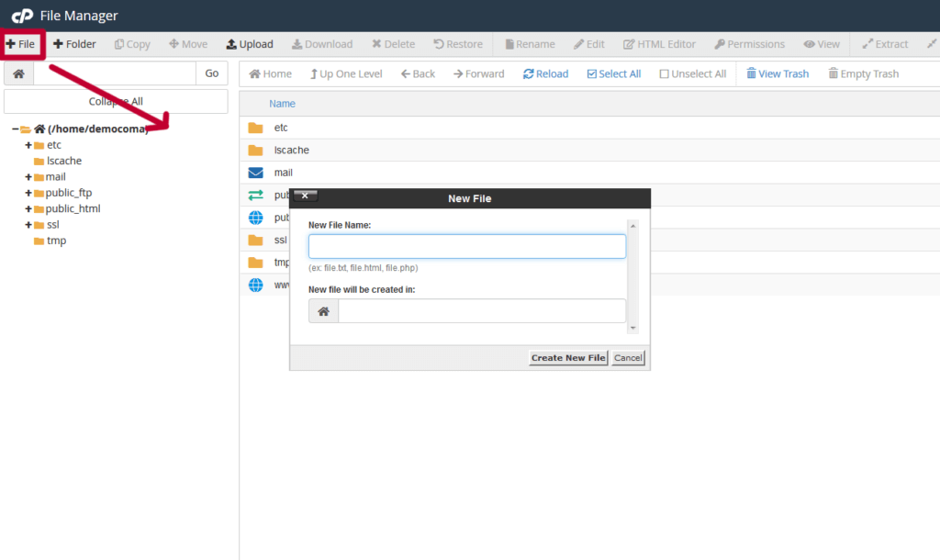Enable Select All for file list

tap(613, 73)
